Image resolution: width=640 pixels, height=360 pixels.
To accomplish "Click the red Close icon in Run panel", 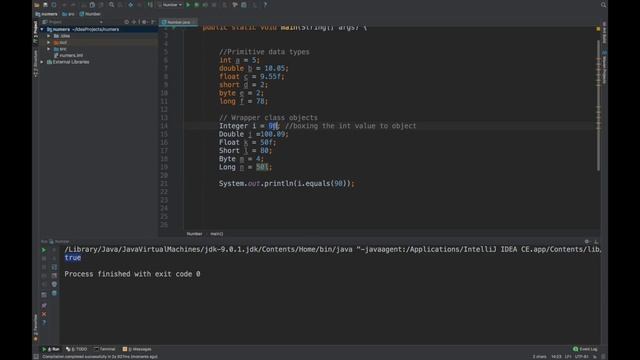I will click(x=44, y=314).
